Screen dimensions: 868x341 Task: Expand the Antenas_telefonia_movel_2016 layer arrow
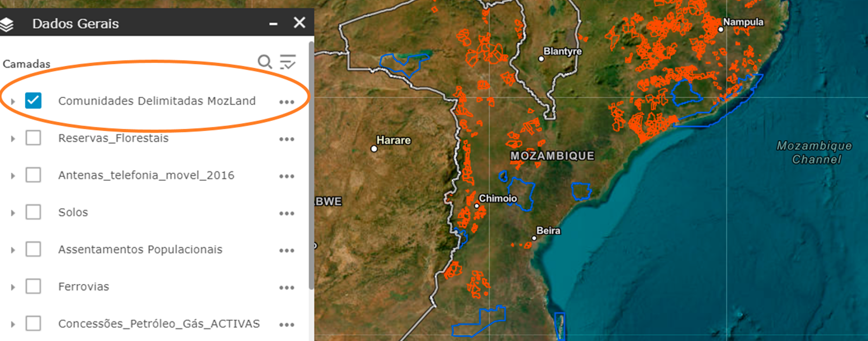coord(13,176)
